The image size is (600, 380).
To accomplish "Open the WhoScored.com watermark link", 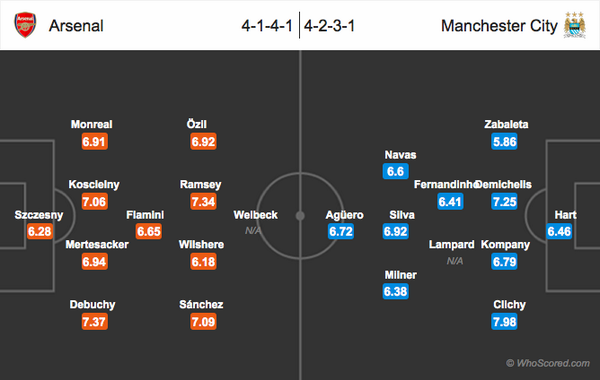I will click(548, 363).
